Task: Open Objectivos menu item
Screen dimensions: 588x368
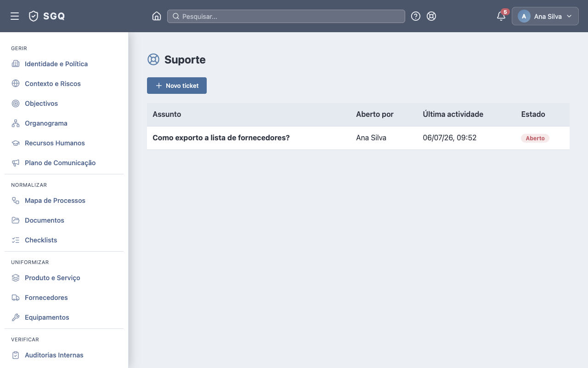Action: point(64,103)
